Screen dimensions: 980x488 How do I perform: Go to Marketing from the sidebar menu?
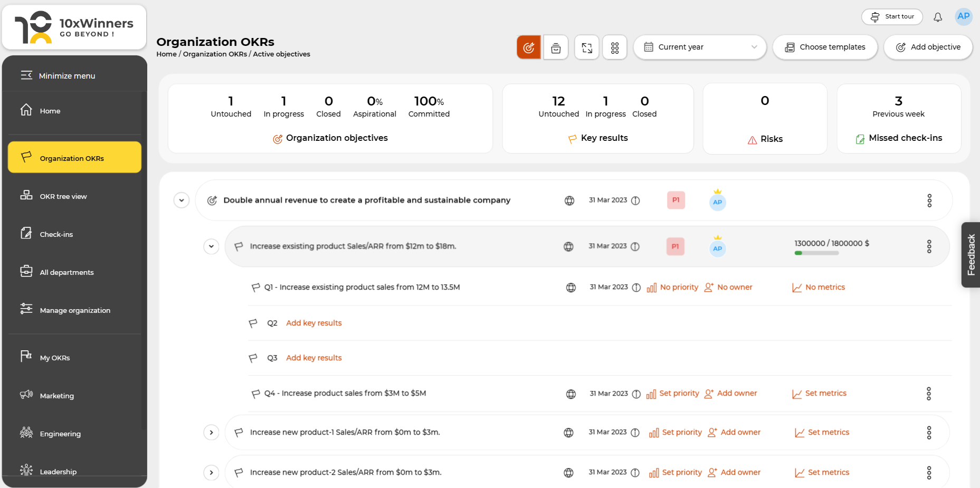(56, 395)
